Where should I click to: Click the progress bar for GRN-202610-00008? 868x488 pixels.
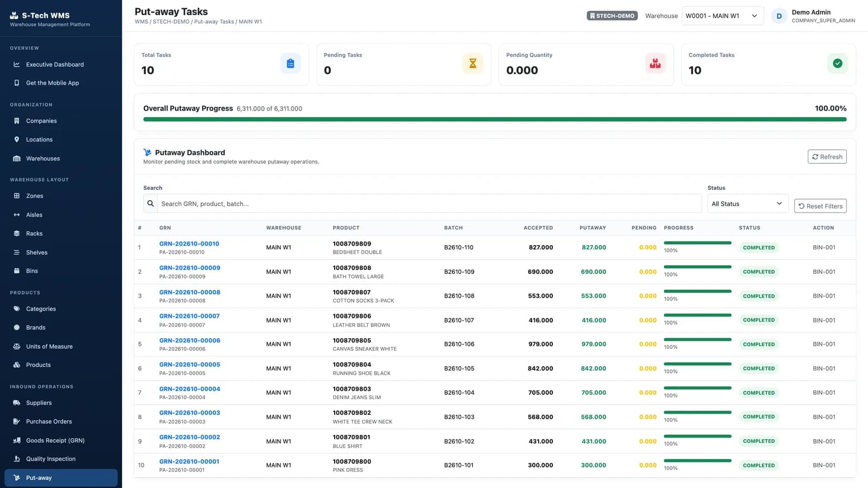698,291
